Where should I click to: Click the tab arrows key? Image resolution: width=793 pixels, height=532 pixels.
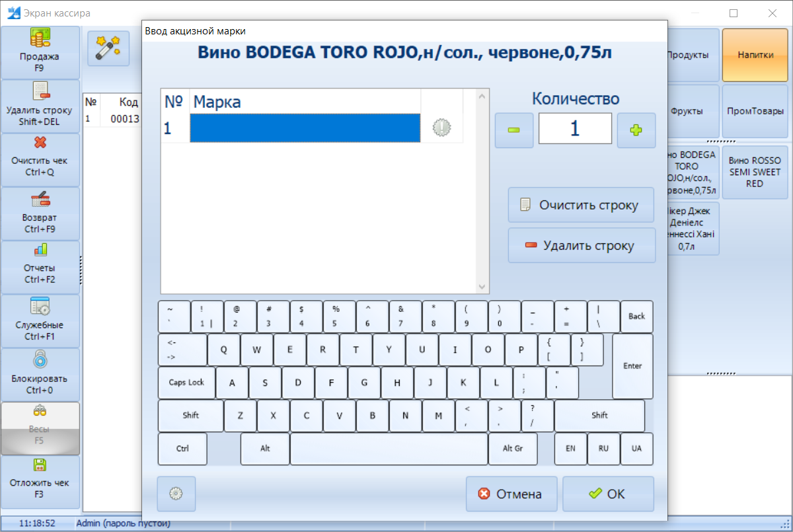tap(182, 350)
